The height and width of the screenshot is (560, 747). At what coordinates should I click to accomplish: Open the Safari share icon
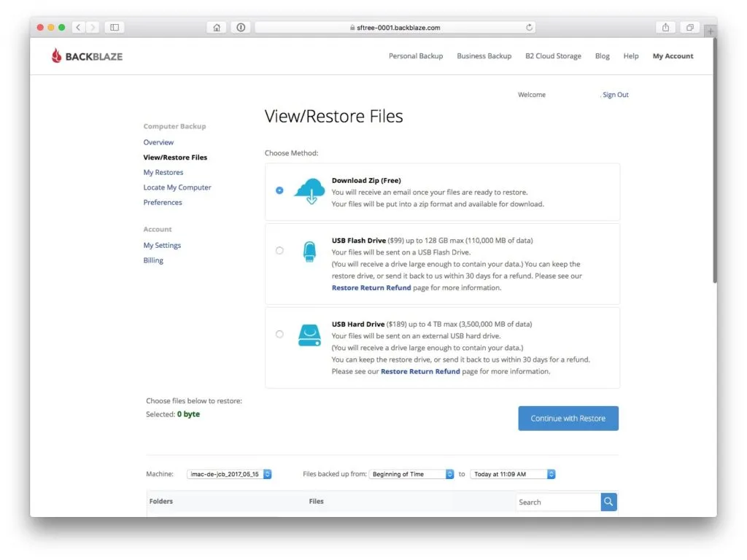(x=665, y=27)
